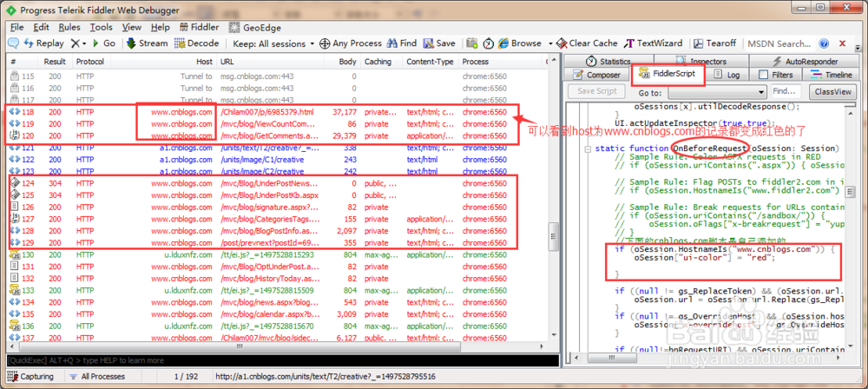Select session 130 u.lduxnfz.com row

click(x=277, y=255)
